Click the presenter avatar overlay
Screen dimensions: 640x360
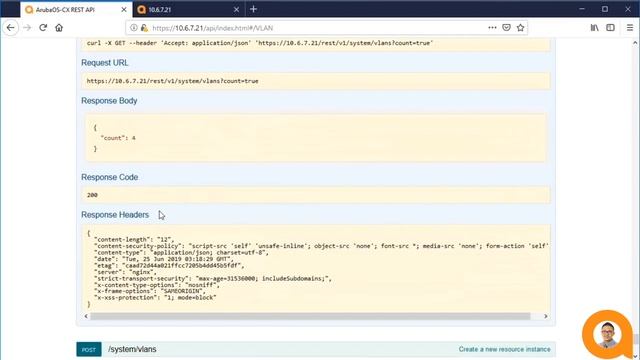[x=608, y=334]
